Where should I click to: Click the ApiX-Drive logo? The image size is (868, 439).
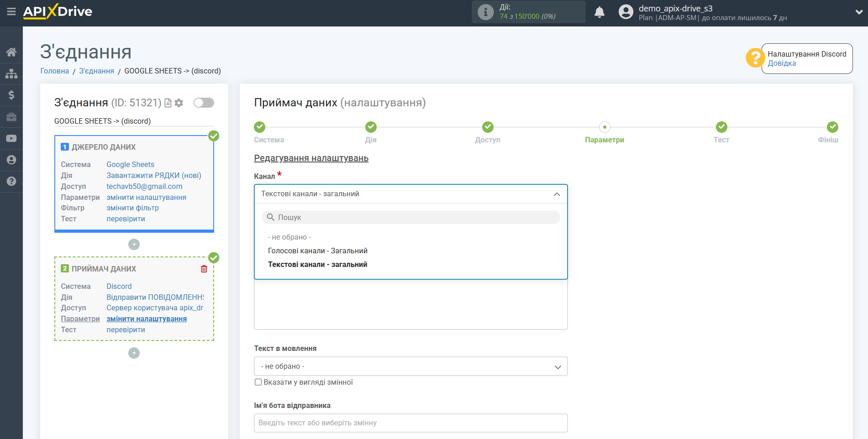[58, 11]
